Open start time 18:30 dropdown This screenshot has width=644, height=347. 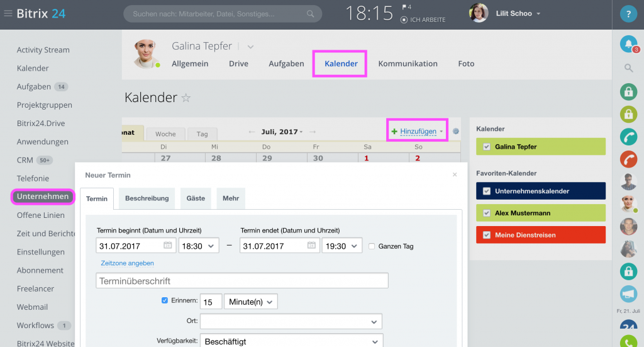tap(198, 246)
